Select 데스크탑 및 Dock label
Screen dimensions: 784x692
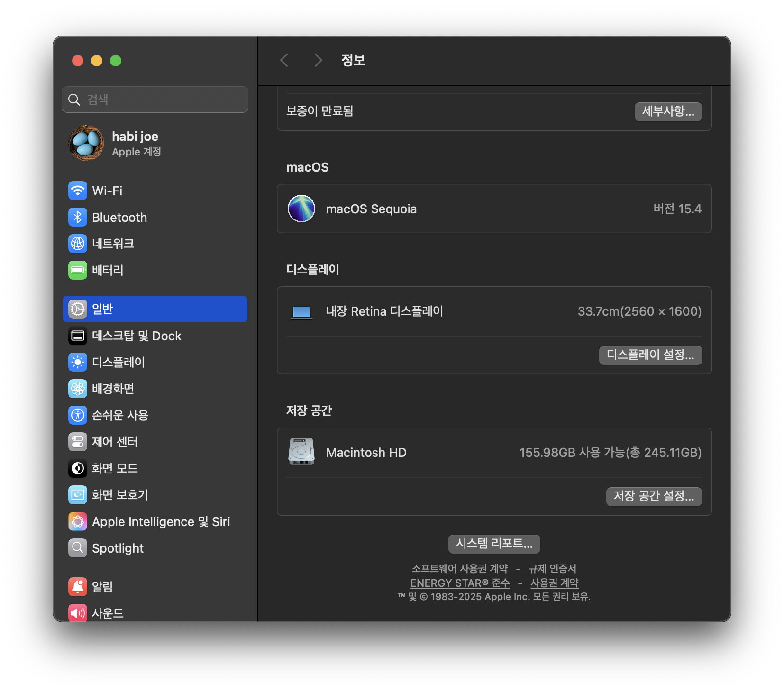click(x=137, y=336)
